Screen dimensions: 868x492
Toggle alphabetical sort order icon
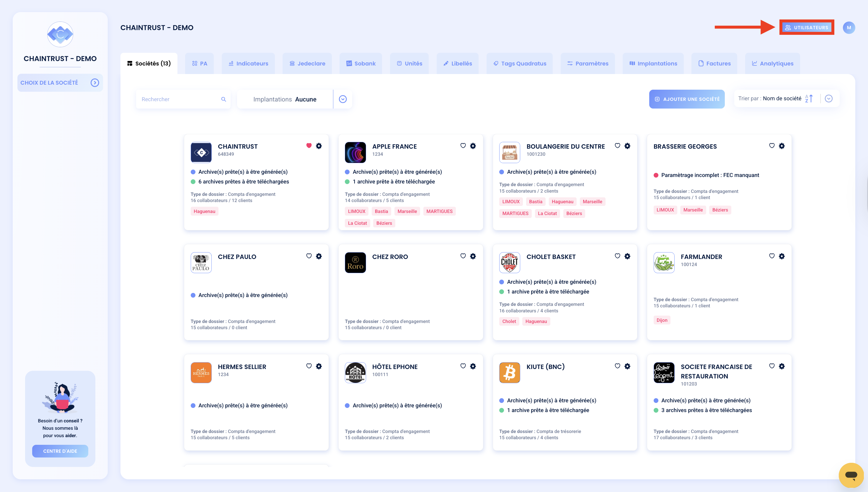809,98
